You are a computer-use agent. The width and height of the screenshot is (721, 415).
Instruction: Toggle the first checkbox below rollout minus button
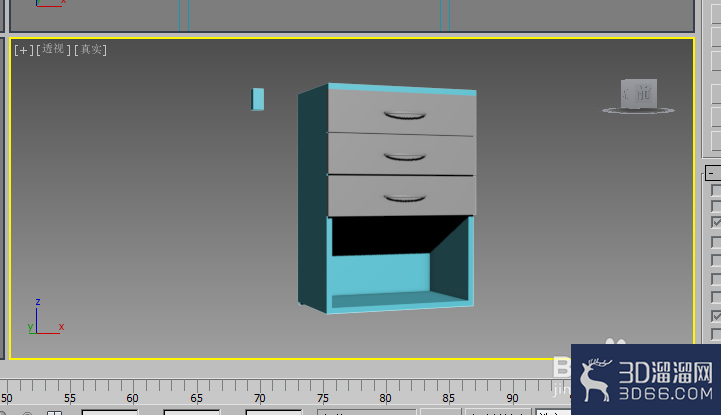point(716,190)
